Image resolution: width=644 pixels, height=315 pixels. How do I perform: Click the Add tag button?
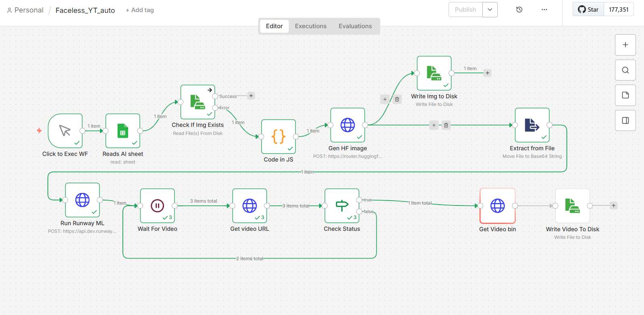[140, 10]
